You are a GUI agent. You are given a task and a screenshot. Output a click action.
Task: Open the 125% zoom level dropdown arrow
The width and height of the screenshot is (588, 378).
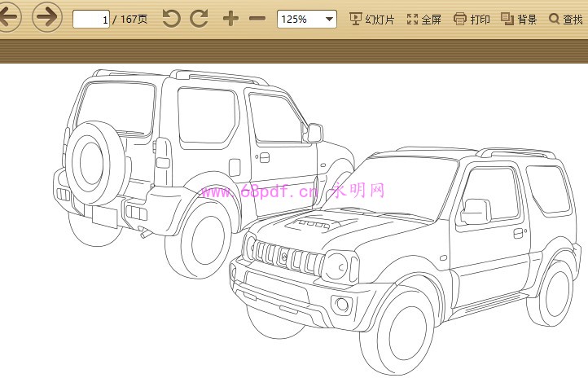click(329, 19)
